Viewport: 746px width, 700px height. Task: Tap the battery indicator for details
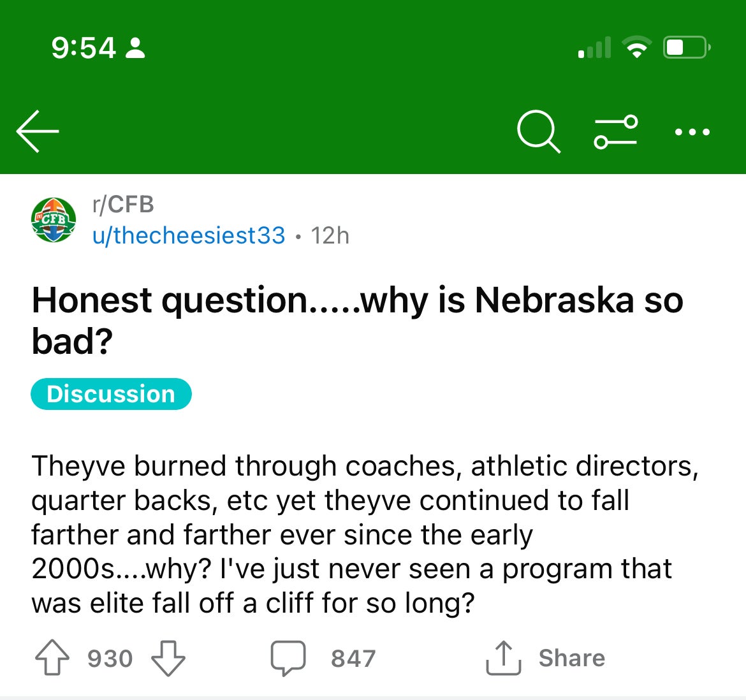tap(685, 46)
